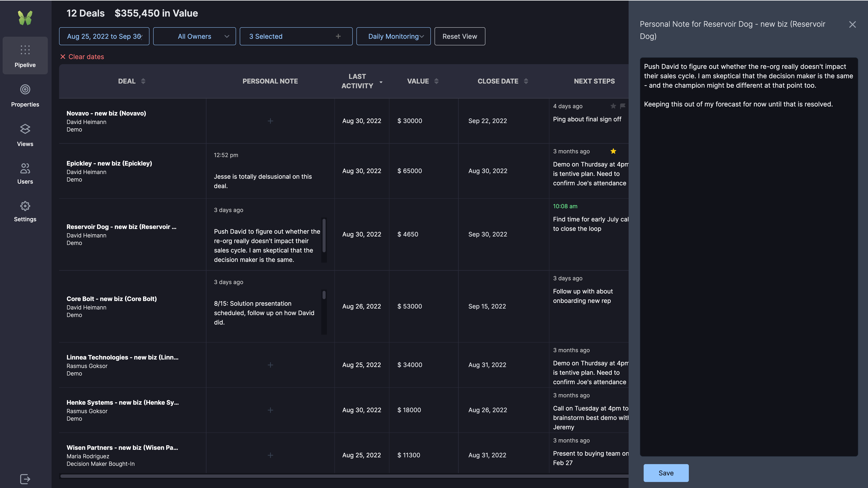This screenshot has height=488, width=868.
Task: Add personal note for Linnea Technologies
Action: (270, 365)
